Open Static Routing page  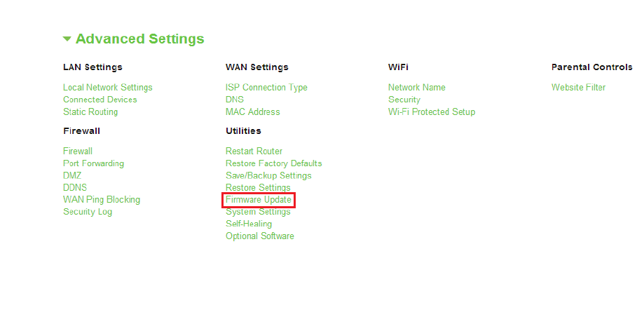pos(90,112)
